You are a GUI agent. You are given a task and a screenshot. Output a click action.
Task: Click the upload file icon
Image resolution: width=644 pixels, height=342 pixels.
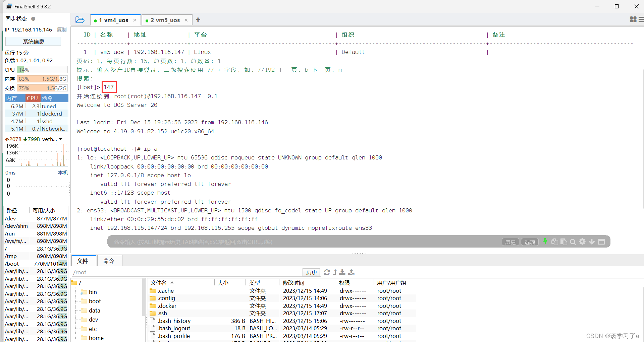(x=351, y=272)
